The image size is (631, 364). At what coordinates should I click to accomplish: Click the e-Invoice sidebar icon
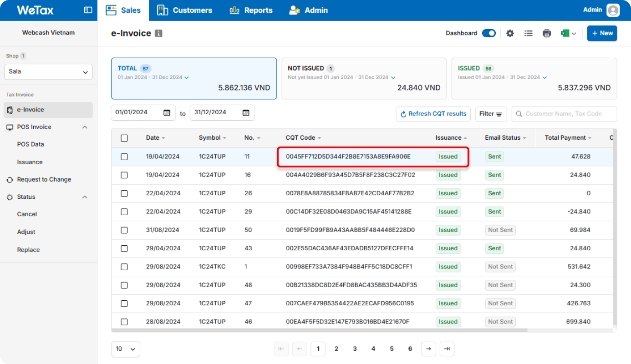pos(10,110)
